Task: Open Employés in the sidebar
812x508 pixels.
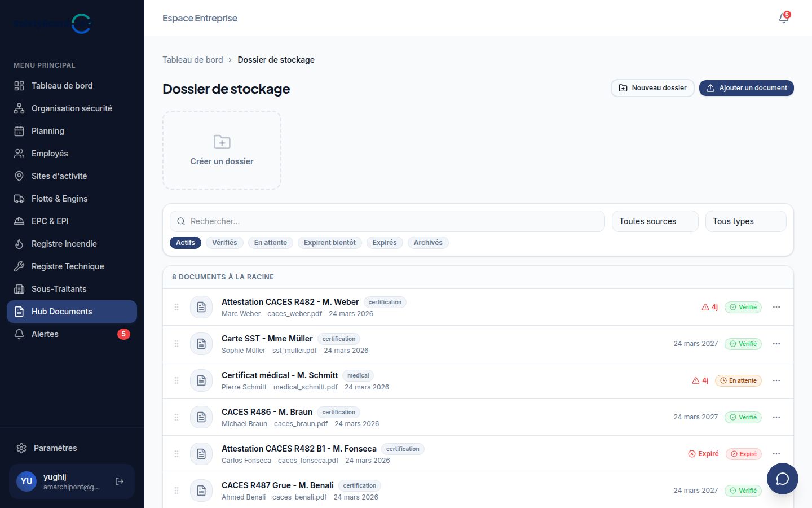Action: pyautogui.click(x=72, y=154)
